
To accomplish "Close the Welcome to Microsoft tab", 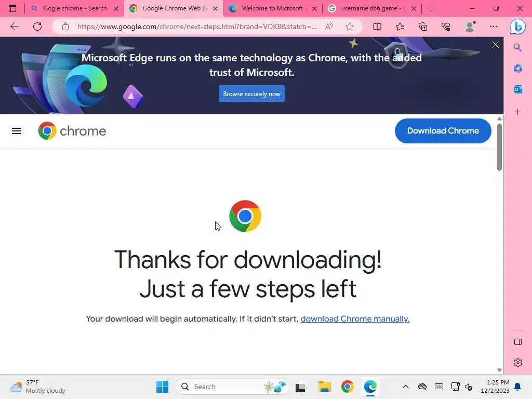I will pos(314,8).
